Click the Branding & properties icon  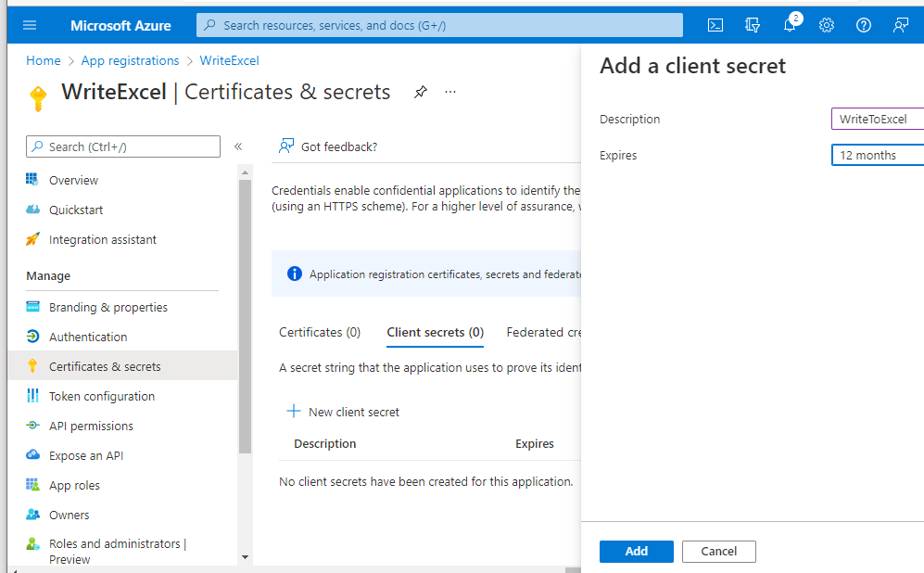click(x=32, y=307)
